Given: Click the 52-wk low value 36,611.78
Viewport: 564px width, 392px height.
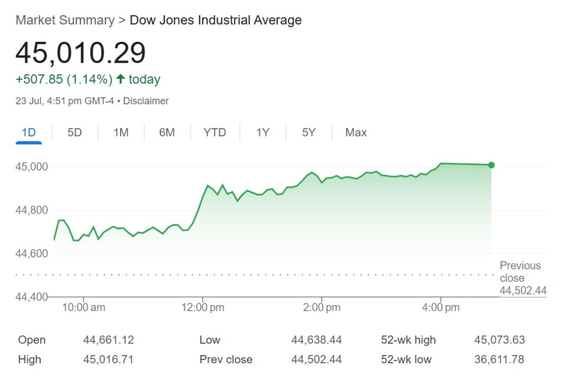Looking at the screenshot, I should coord(498,360).
